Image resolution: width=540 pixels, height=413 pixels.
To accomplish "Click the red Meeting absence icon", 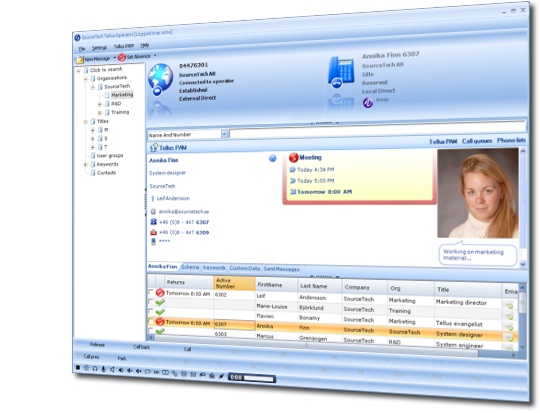I will click(293, 157).
